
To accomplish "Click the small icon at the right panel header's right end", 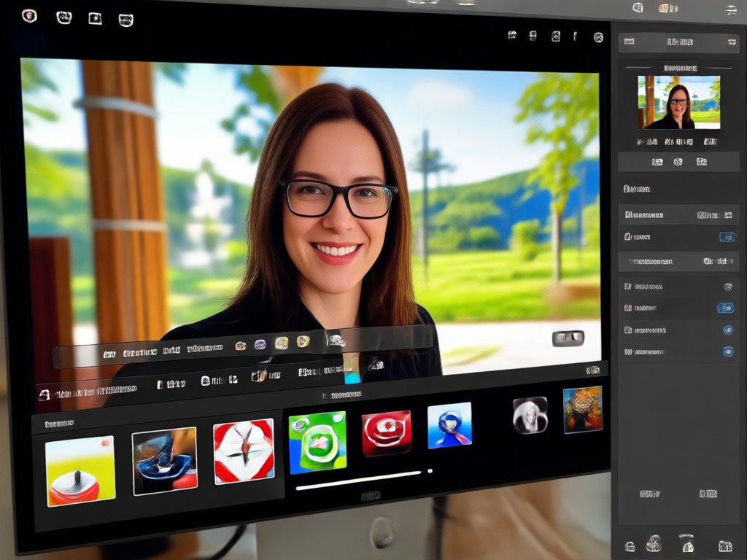I will [x=732, y=42].
